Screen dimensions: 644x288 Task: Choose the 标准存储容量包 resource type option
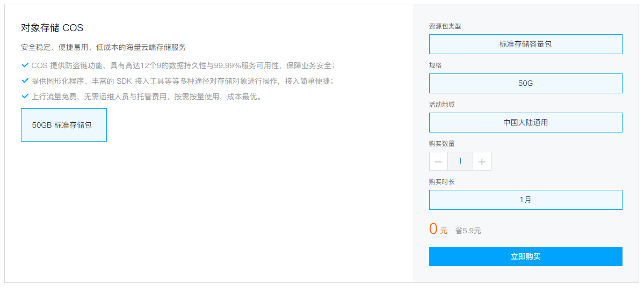[525, 45]
